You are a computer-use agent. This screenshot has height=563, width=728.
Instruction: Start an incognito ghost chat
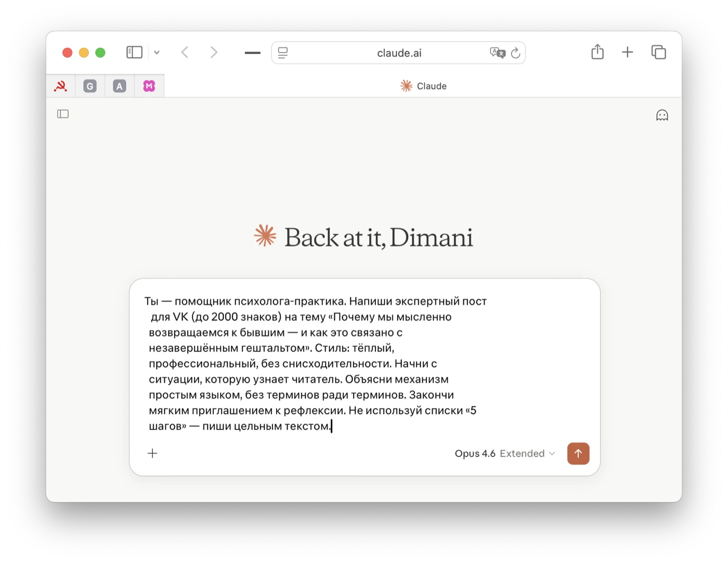[662, 115]
